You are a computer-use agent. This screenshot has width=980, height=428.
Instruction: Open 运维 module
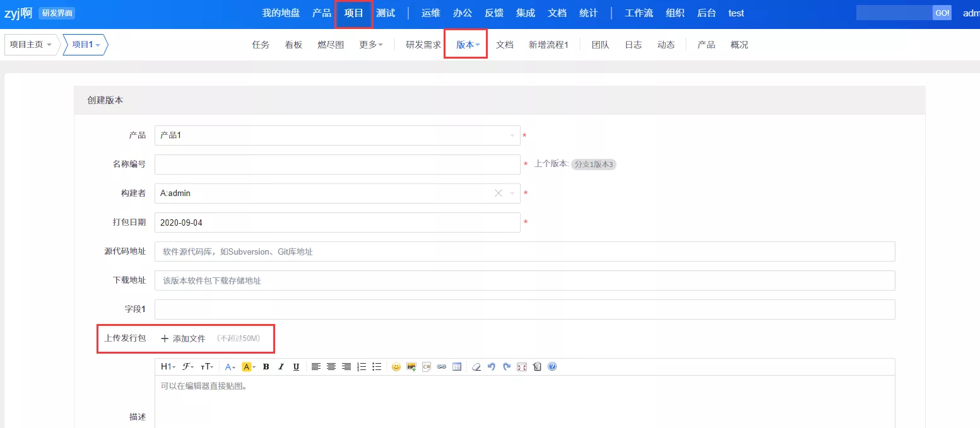431,13
